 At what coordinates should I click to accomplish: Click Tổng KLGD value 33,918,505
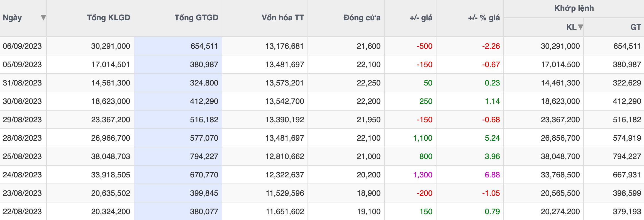111,175
